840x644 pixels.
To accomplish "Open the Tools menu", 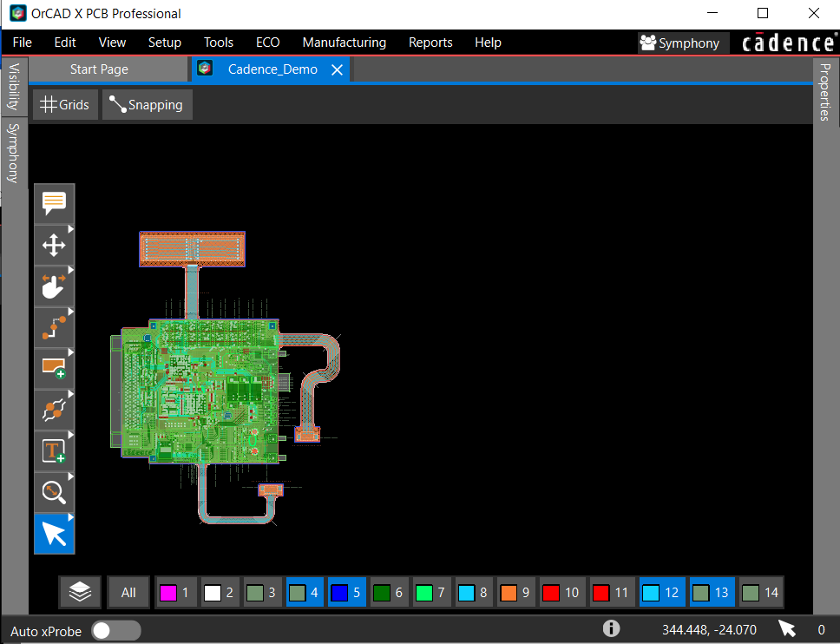I will tap(219, 43).
